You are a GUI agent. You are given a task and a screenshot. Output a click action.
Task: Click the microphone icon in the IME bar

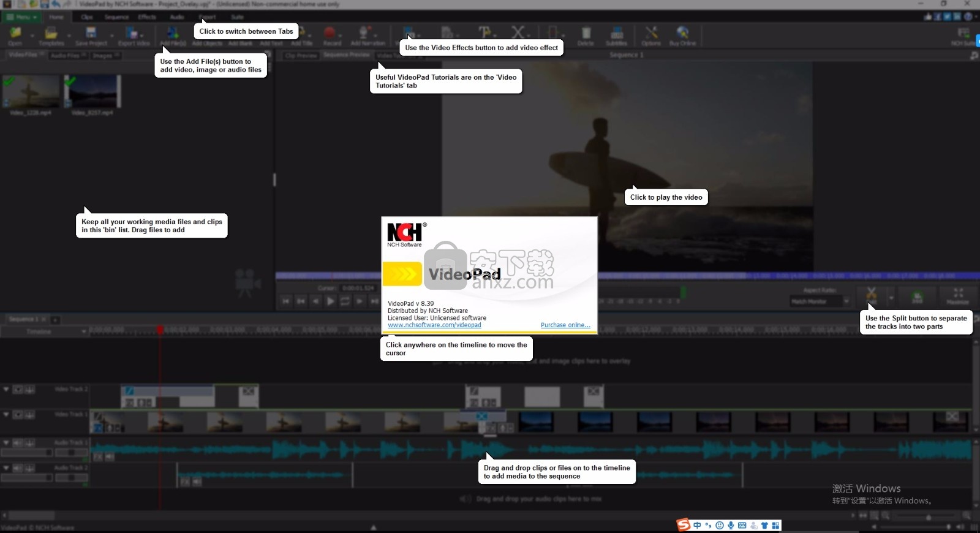731,525
